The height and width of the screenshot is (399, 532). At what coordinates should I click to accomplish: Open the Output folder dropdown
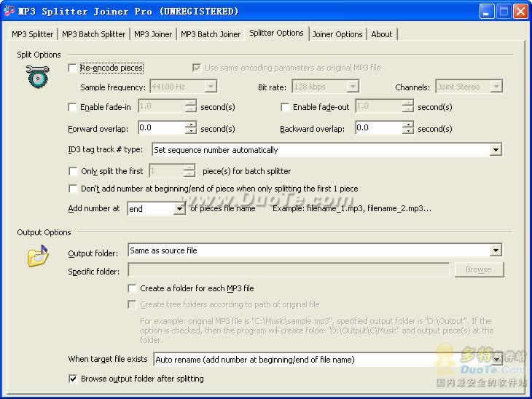[x=496, y=250]
